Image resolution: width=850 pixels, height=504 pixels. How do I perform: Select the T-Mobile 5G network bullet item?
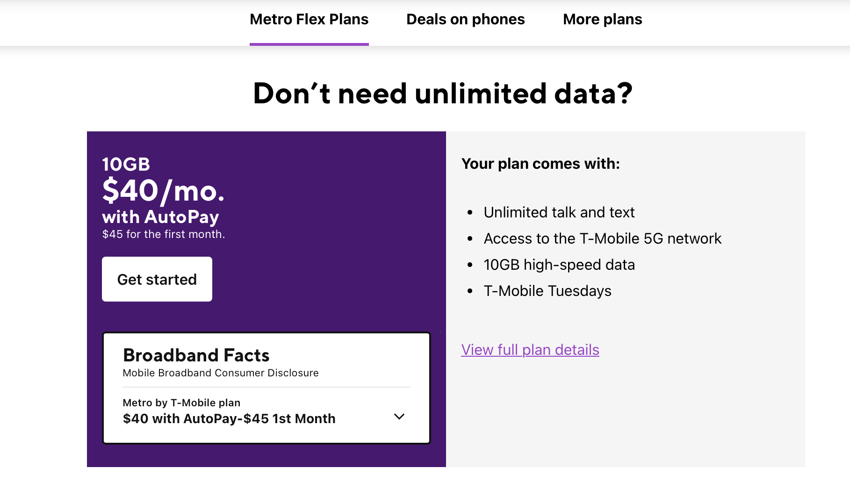(x=603, y=238)
